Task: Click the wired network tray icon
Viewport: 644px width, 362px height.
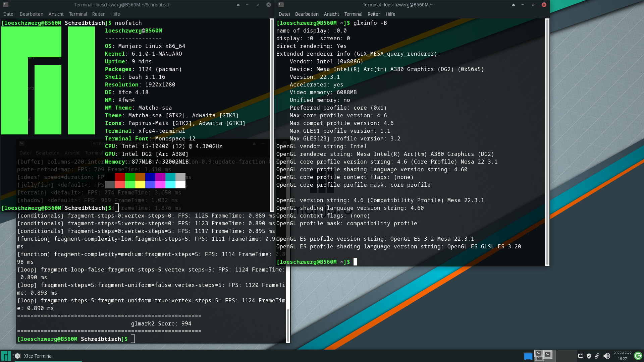Action: [581, 356]
